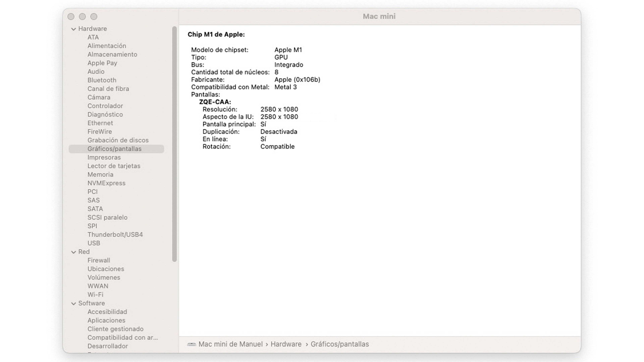Screen dimensions: 644x362
Task: Minimize the Mac mini window
Action: pyautogui.click(x=82, y=16)
